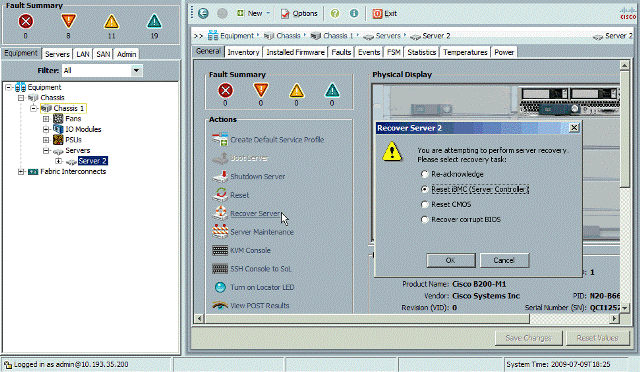Collapse the Equipment root tree node
Image resolution: width=640 pixels, height=372 pixels.
coord(9,87)
